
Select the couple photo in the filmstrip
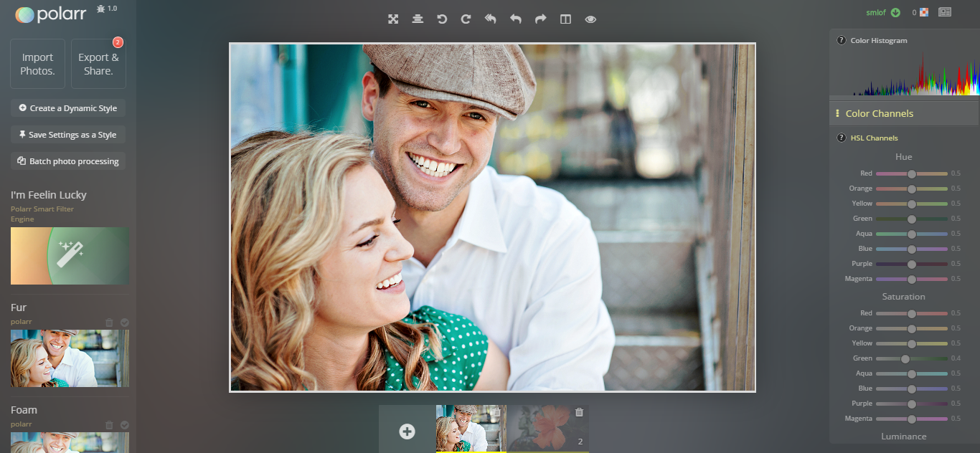471,429
